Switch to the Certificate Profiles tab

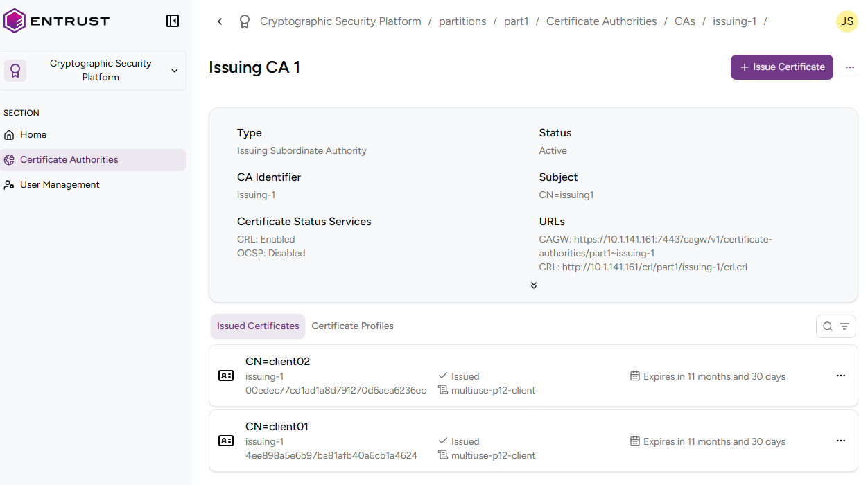point(352,326)
